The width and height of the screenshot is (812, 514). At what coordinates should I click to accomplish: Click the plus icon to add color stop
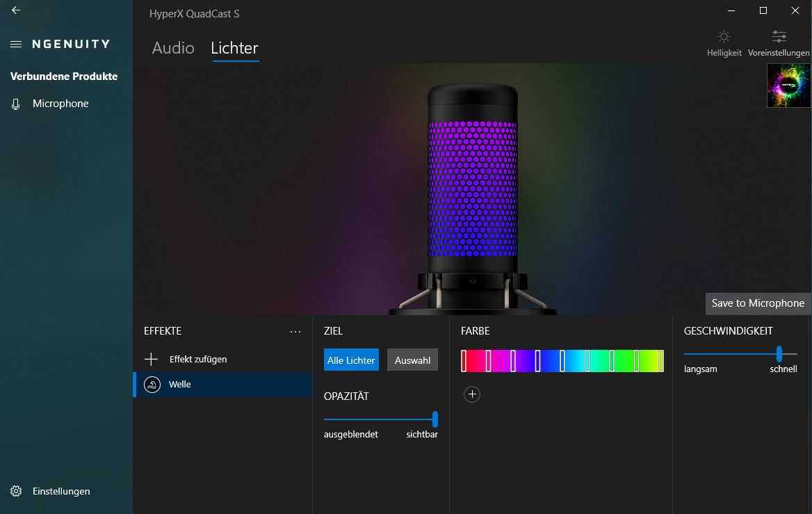(472, 394)
